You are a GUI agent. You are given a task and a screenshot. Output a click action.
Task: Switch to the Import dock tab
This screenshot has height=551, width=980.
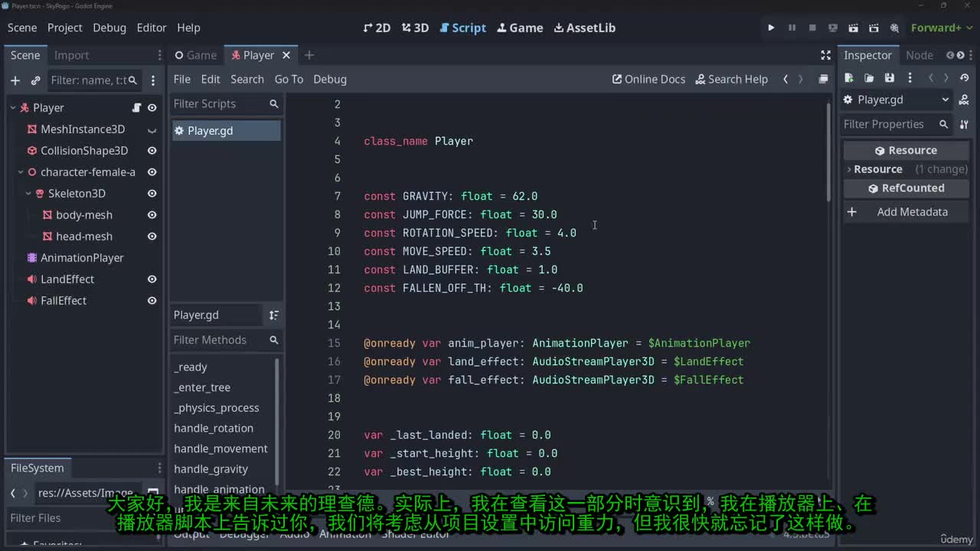71,55
